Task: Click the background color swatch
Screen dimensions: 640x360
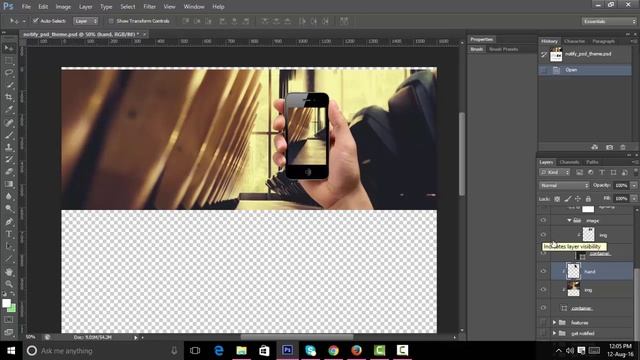Action: (x=13, y=309)
